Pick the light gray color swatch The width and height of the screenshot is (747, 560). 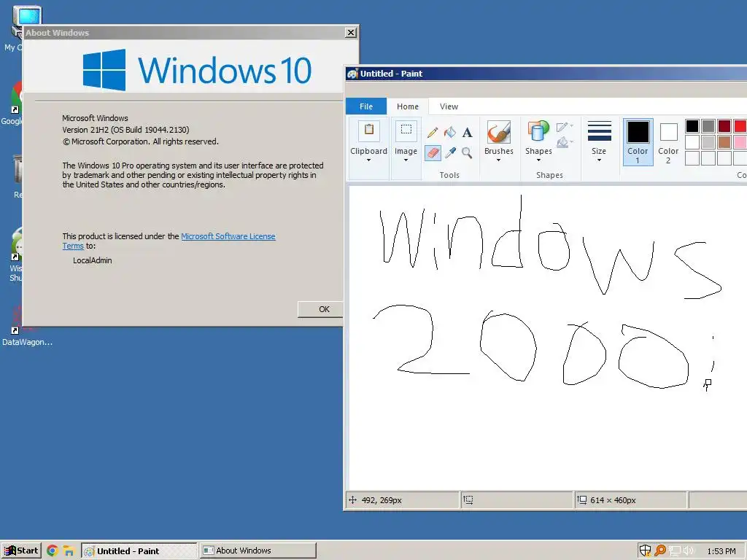point(708,142)
